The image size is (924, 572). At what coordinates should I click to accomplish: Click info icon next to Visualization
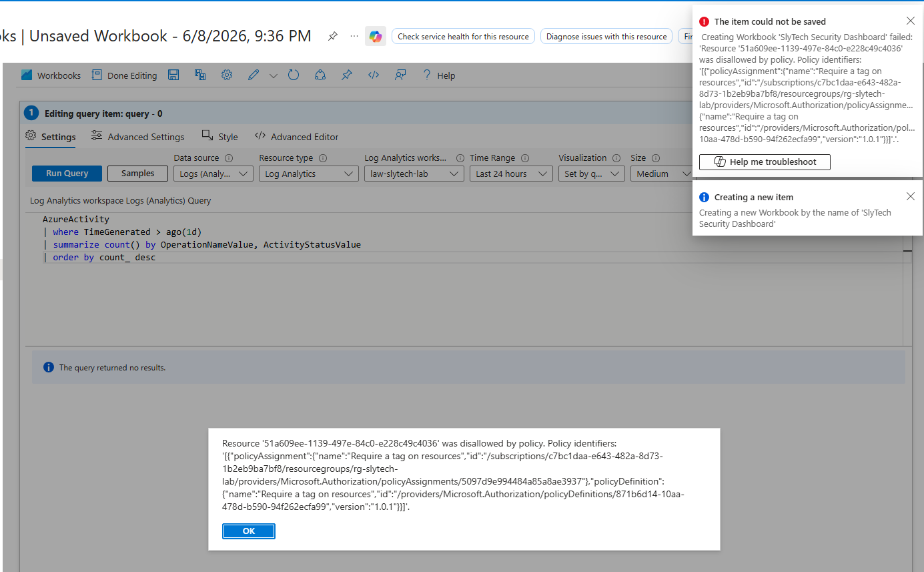point(617,158)
